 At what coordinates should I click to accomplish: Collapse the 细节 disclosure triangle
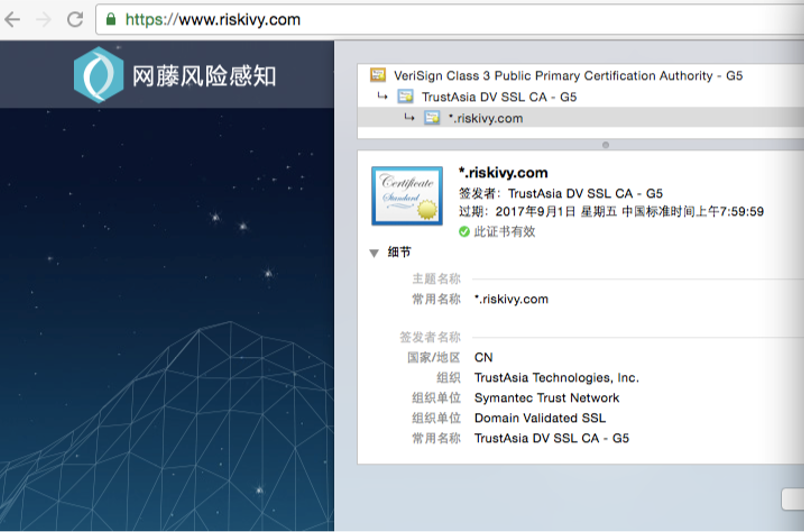point(374,254)
